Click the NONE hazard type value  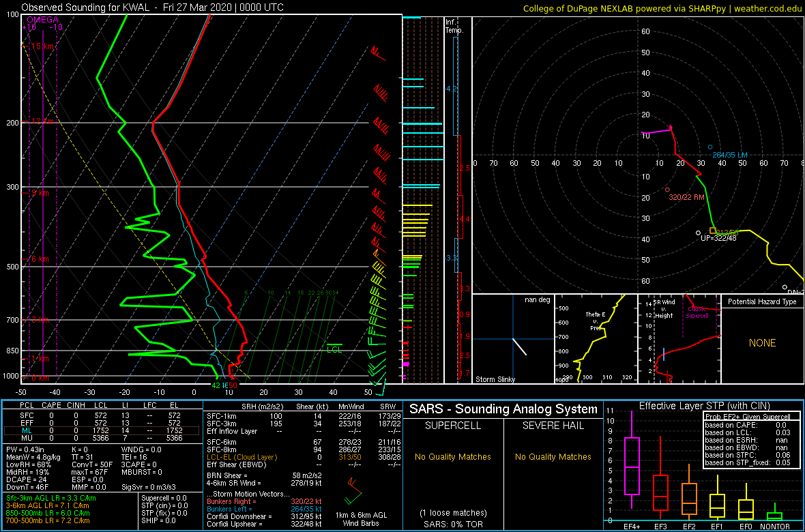coord(763,343)
